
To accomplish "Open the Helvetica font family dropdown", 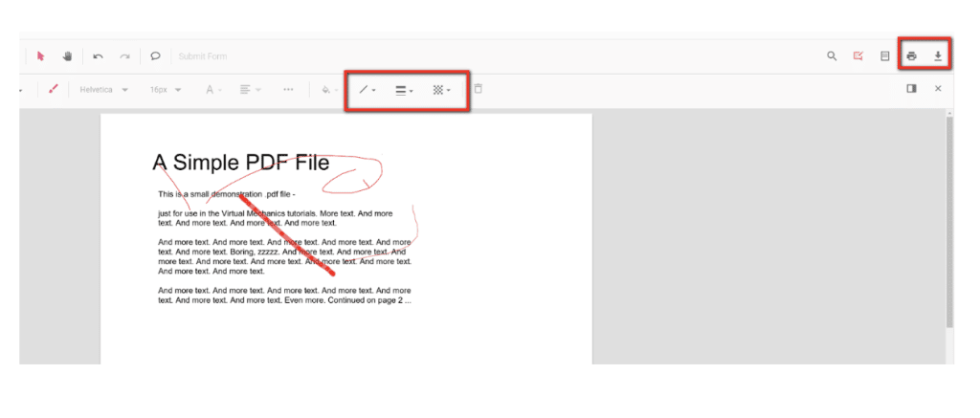I will click(x=103, y=89).
